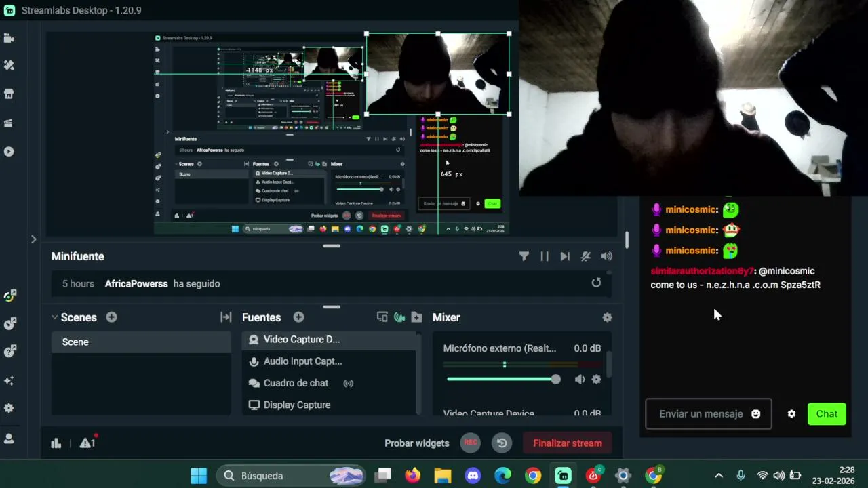868x488 pixels.
Task: Click the similarauthorization6y7 chat username
Action: tap(703, 271)
